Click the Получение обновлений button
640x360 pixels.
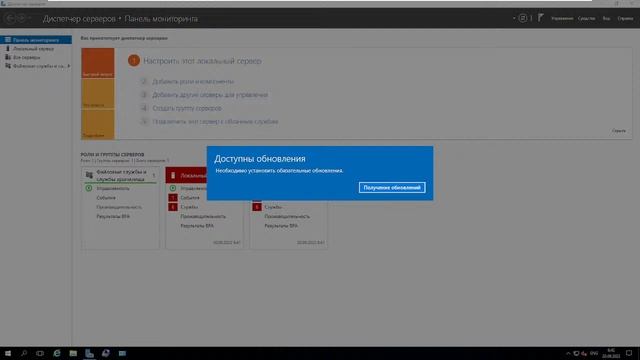pyautogui.click(x=392, y=187)
